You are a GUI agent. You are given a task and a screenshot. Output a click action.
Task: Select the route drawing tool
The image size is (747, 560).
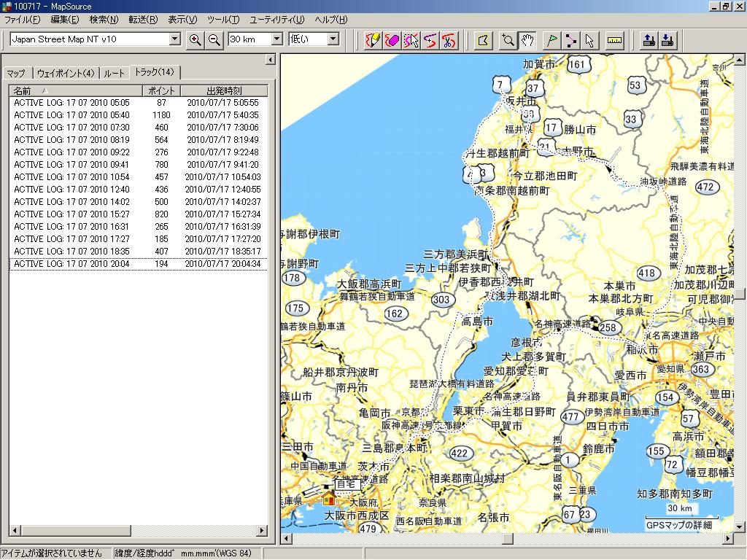pyautogui.click(x=570, y=40)
